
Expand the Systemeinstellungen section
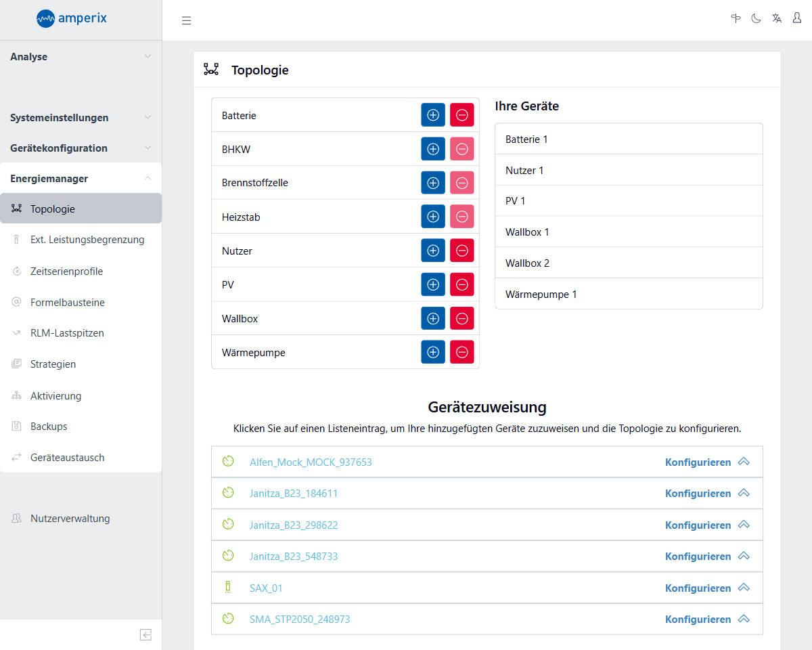click(x=81, y=118)
